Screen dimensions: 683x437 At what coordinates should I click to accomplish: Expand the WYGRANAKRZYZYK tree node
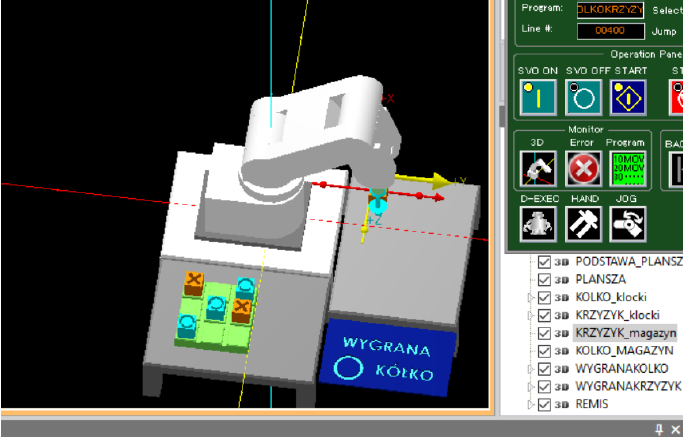pyautogui.click(x=531, y=387)
